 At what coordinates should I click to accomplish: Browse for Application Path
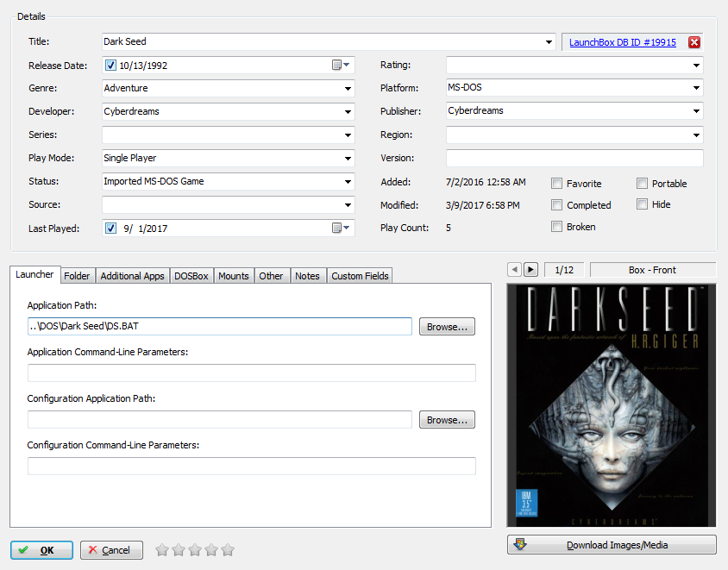tap(447, 326)
